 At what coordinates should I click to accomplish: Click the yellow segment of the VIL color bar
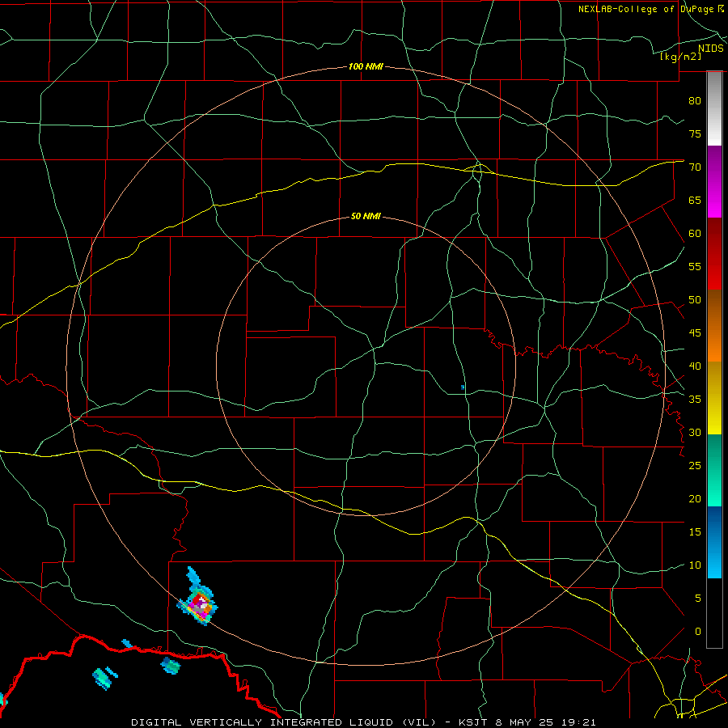[714, 398]
